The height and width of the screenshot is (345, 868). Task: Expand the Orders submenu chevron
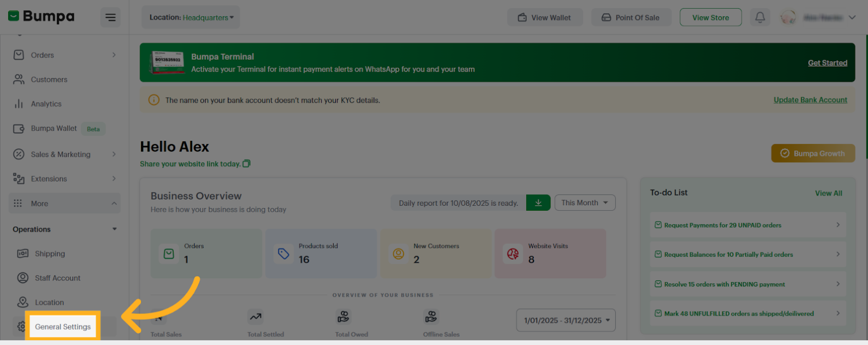[114, 55]
